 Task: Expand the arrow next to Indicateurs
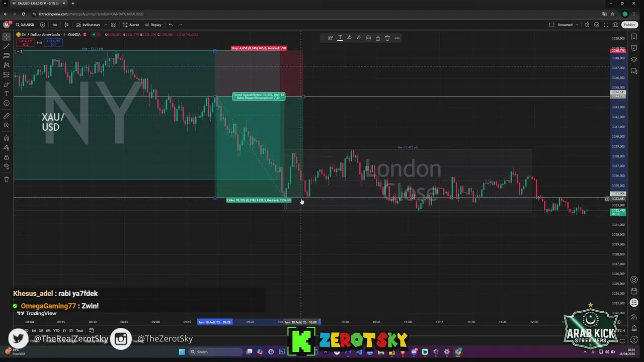(x=105, y=25)
